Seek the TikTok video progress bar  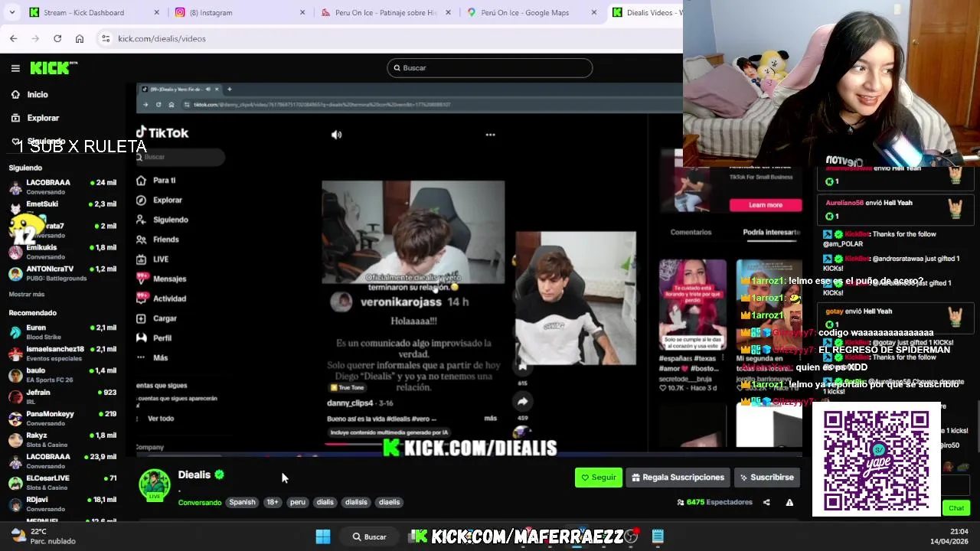(413, 443)
